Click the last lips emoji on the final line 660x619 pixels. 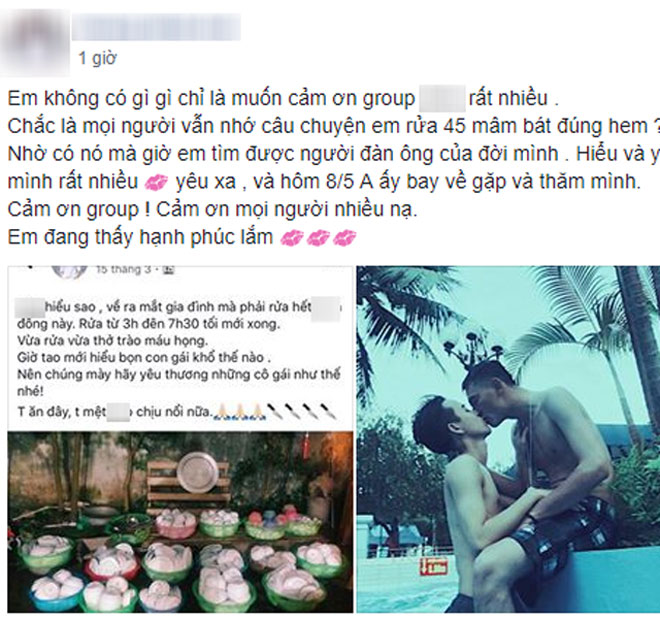pyautogui.click(x=344, y=238)
